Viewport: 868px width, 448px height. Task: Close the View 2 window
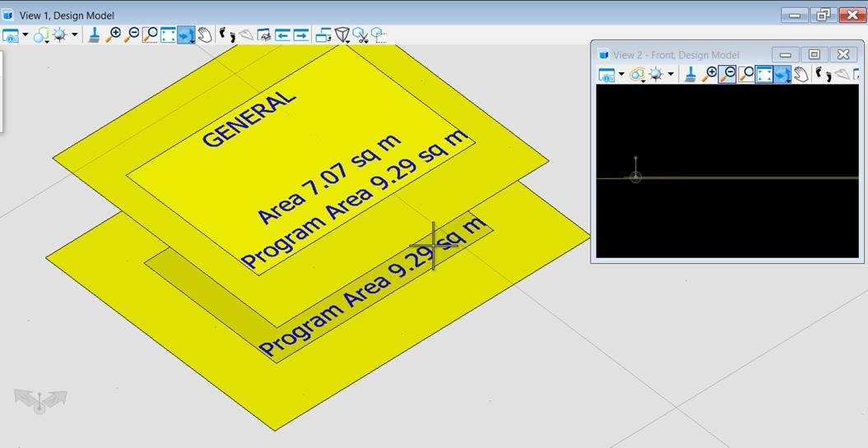843,54
